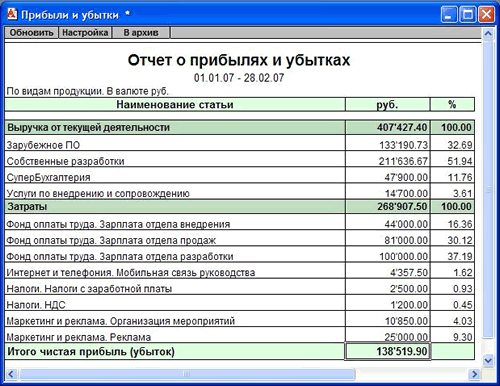Open the Настройка settings button

tap(85, 33)
